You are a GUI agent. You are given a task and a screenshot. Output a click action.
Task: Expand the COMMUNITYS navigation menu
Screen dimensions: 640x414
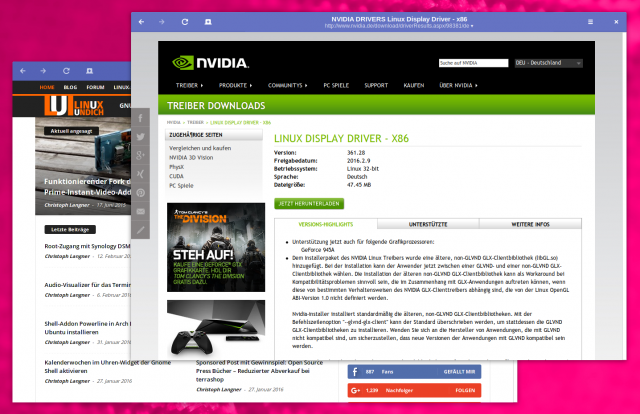click(x=287, y=85)
